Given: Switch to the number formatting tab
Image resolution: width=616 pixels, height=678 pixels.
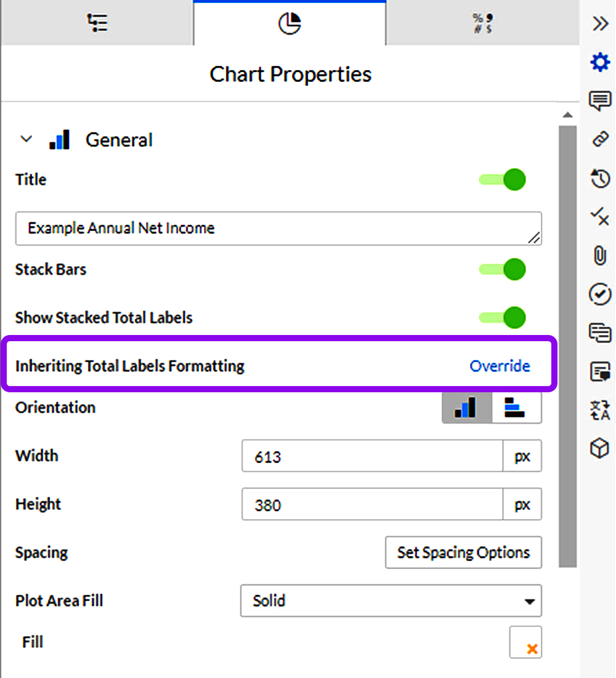Looking at the screenshot, I should (x=483, y=23).
